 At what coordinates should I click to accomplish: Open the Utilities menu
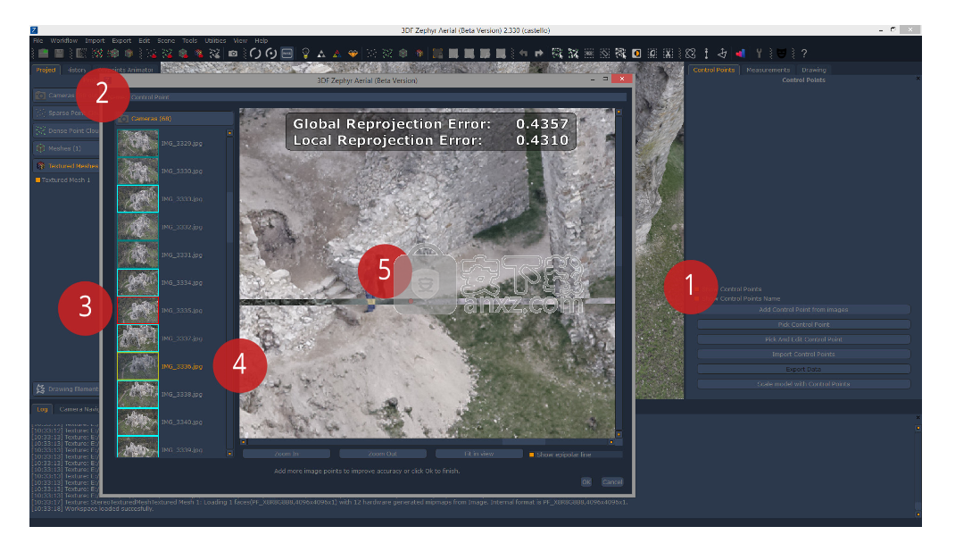click(216, 40)
